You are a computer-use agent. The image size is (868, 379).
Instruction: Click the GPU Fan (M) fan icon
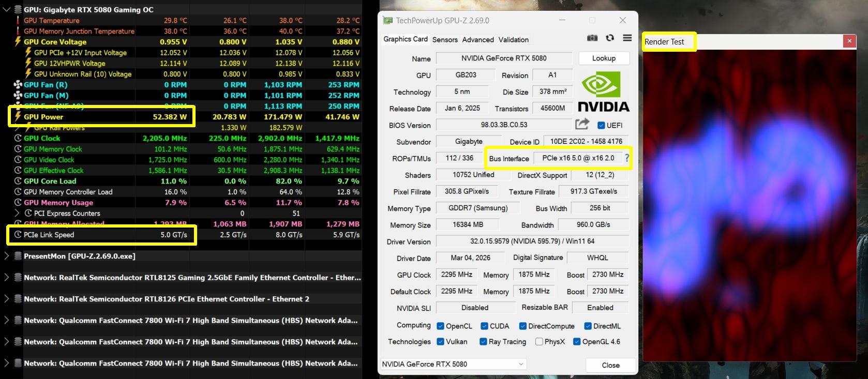[18, 95]
